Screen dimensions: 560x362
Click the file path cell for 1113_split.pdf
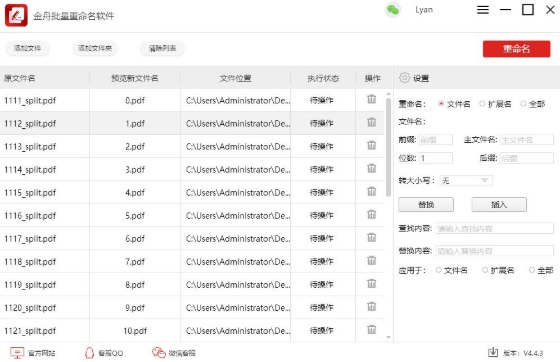(x=236, y=146)
